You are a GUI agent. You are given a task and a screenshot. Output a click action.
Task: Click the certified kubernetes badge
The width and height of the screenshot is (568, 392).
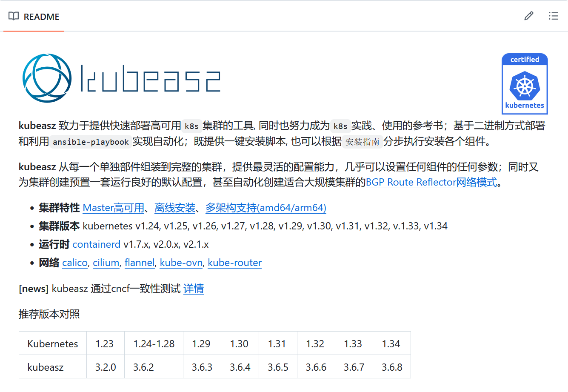(525, 84)
